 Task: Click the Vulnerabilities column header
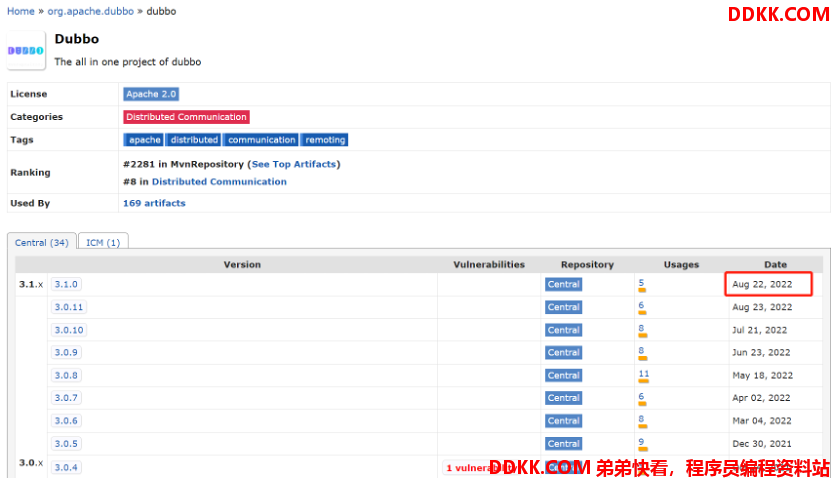point(489,264)
